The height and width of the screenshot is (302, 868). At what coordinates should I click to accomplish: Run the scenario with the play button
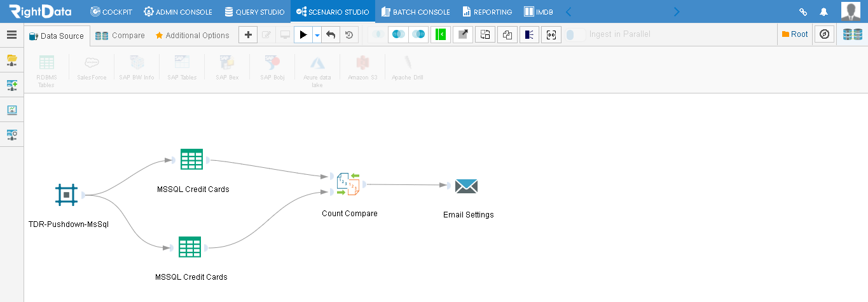pos(303,35)
